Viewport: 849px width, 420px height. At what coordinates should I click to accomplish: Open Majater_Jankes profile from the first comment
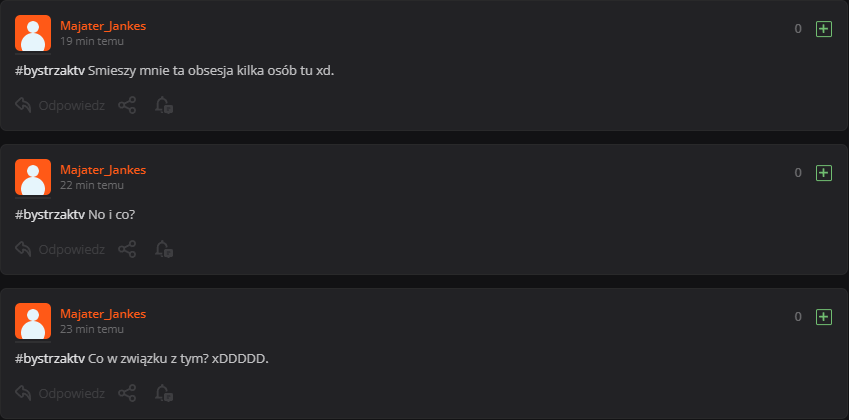102,25
